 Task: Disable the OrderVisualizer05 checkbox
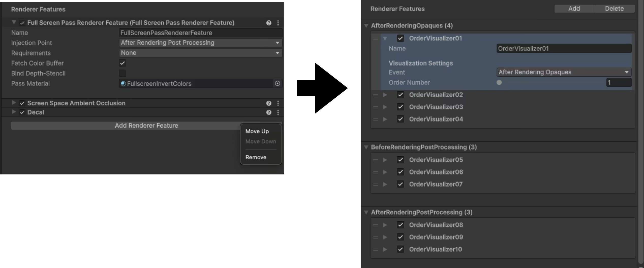click(401, 160)
